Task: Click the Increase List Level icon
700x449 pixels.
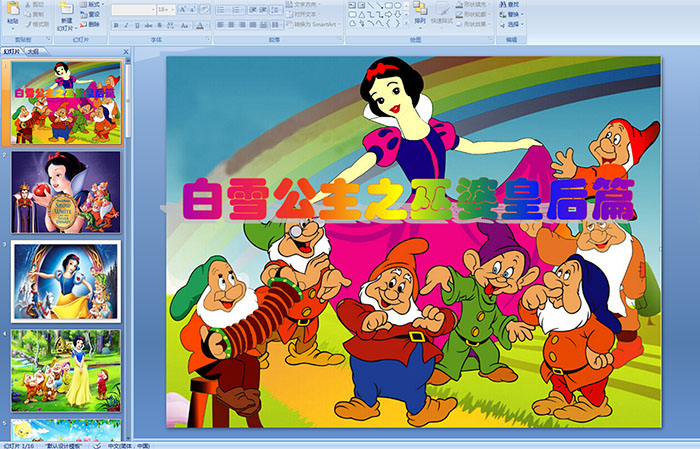Action: click(263, 10)
